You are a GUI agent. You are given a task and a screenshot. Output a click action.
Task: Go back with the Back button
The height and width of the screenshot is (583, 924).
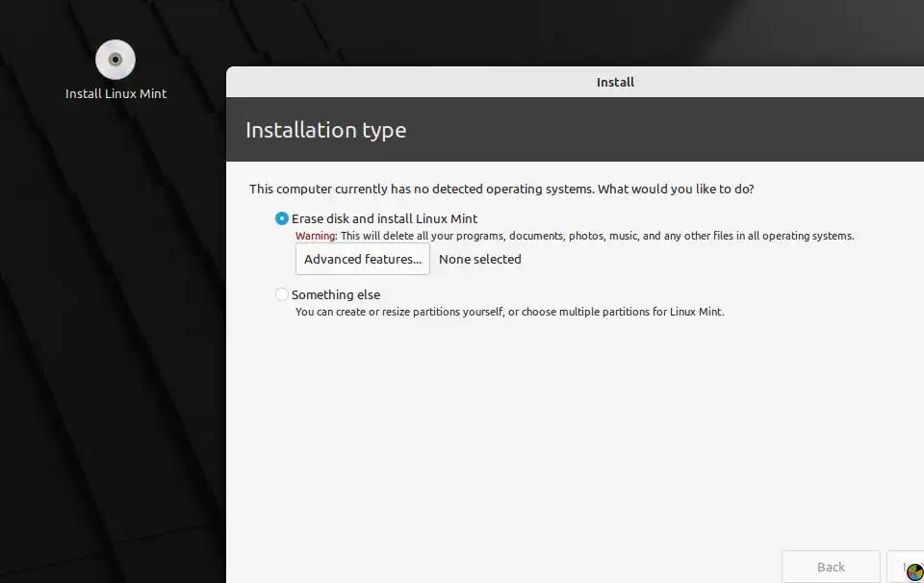(x=831, y=567)
